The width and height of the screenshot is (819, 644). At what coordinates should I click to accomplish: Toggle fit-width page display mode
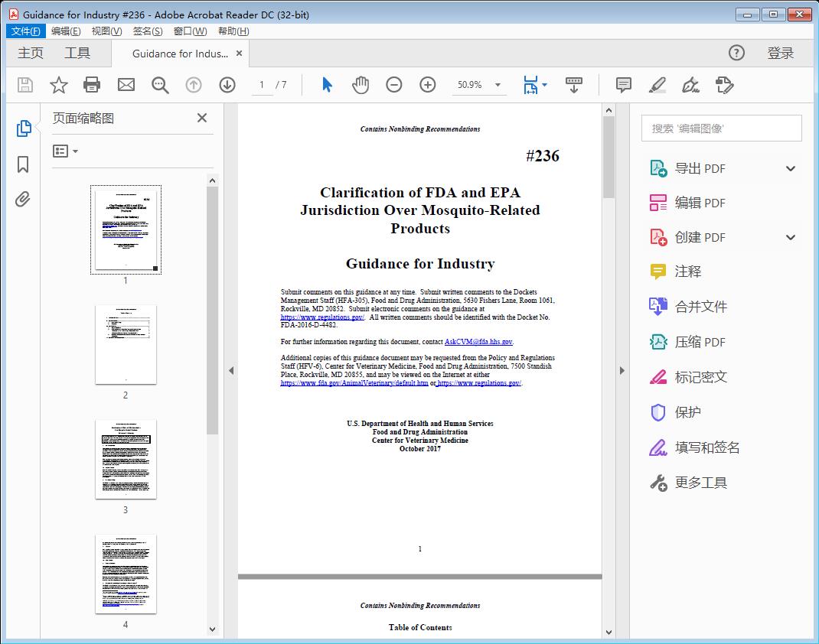click(532, 85)
